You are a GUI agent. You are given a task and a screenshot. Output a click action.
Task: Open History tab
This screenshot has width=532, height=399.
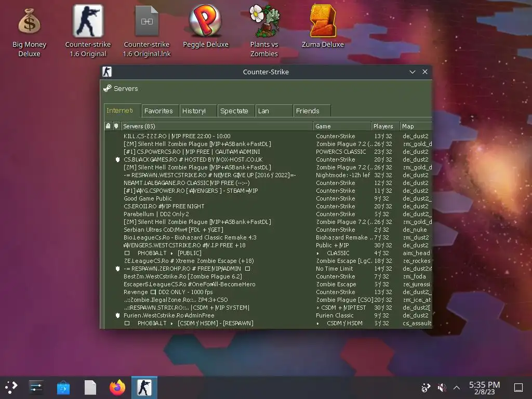198,111
